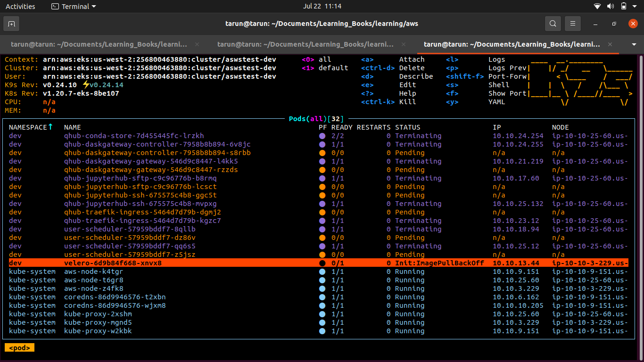
Task: Click the K9s ASCII logo
Action: (x=579, y=81)
